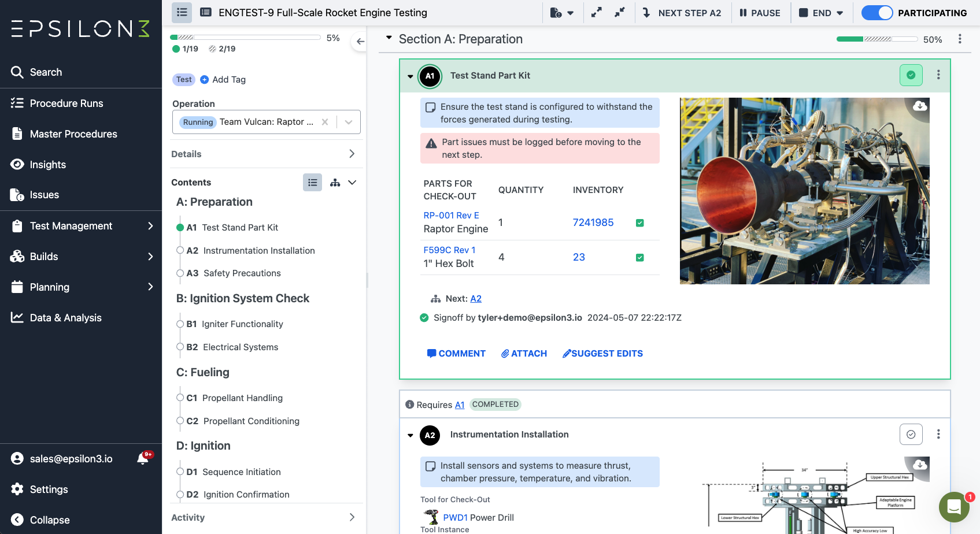Click the notifications bell with badge
This screenshot has width=980, height=534.
[142, 457]
